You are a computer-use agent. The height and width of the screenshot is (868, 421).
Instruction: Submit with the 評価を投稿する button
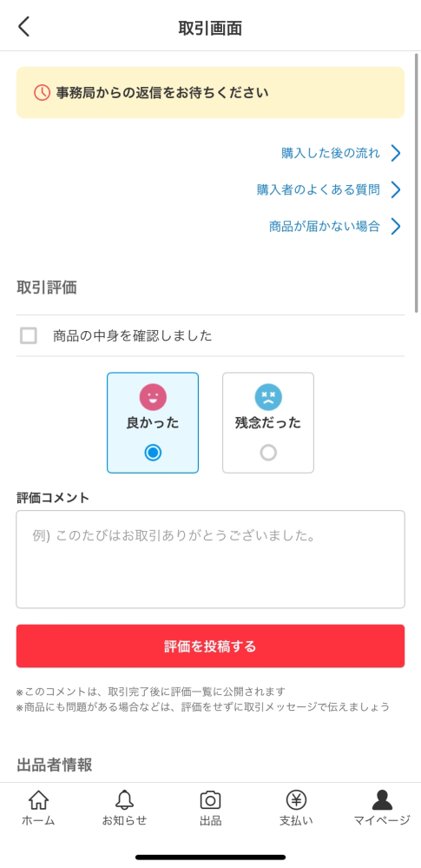point(210,646)
